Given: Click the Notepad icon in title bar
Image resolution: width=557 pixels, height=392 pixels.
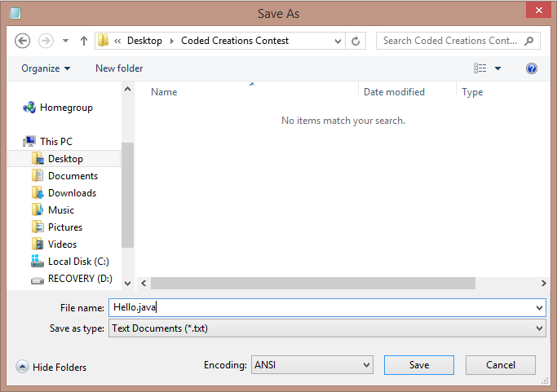Looking at the screenshot, I should (x=15, y=13).
